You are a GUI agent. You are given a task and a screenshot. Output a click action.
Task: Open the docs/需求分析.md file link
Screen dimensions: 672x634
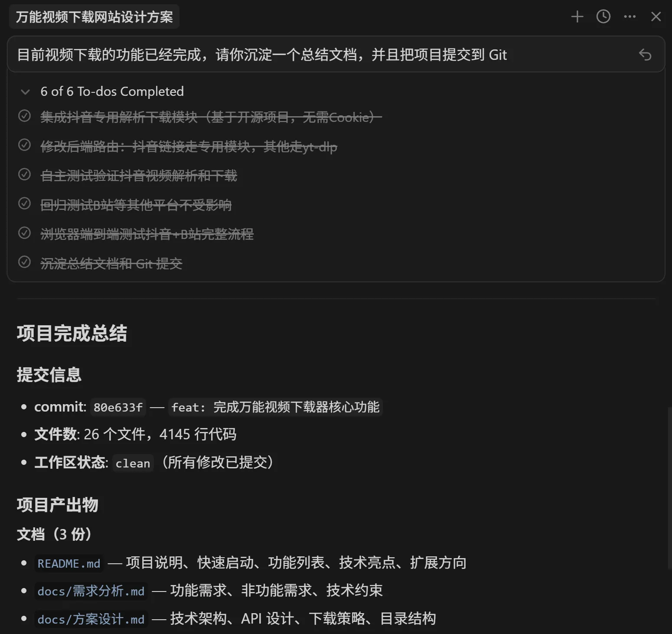pyautogui.click(x=91, y=591)
